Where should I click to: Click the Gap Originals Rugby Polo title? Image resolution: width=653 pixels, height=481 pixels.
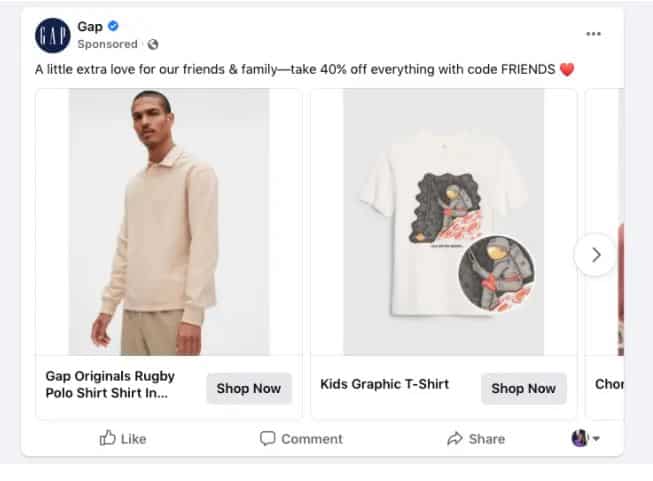pos(110,384)
